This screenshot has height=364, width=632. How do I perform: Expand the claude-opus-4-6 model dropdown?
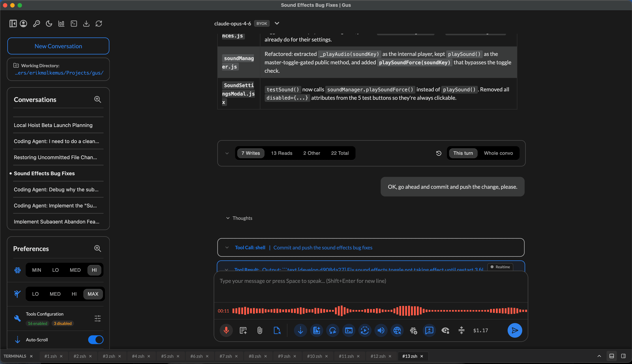pos(277,23)
